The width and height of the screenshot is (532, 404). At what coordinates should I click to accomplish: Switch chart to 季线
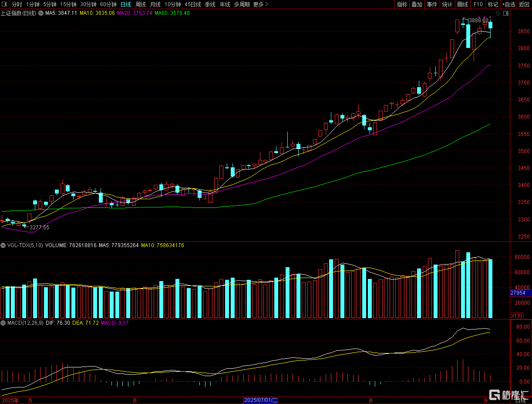coord(210,4)
